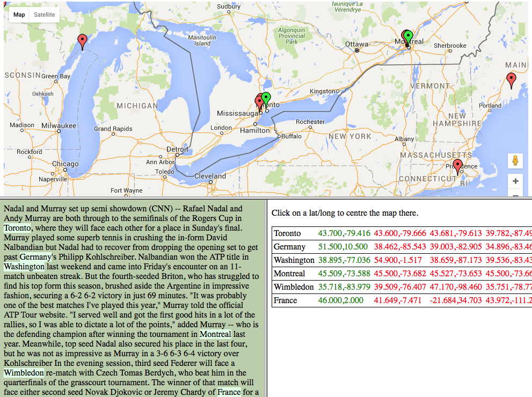Select the green marker over Toronto
This screenshot has width=532, height=397.
pyautogui.click(x=266, y=99)
